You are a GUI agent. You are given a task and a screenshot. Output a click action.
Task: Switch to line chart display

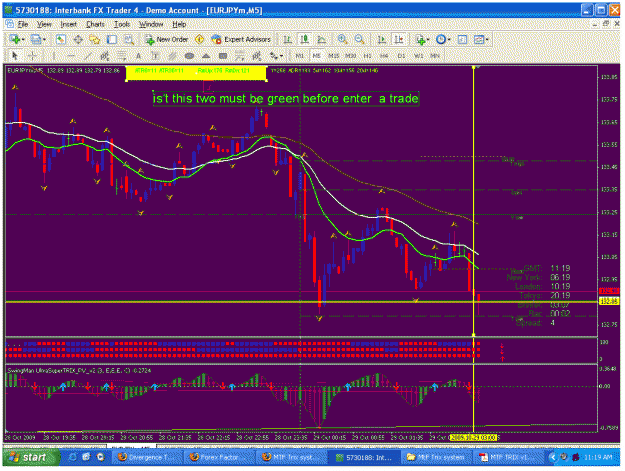(321, 39)
